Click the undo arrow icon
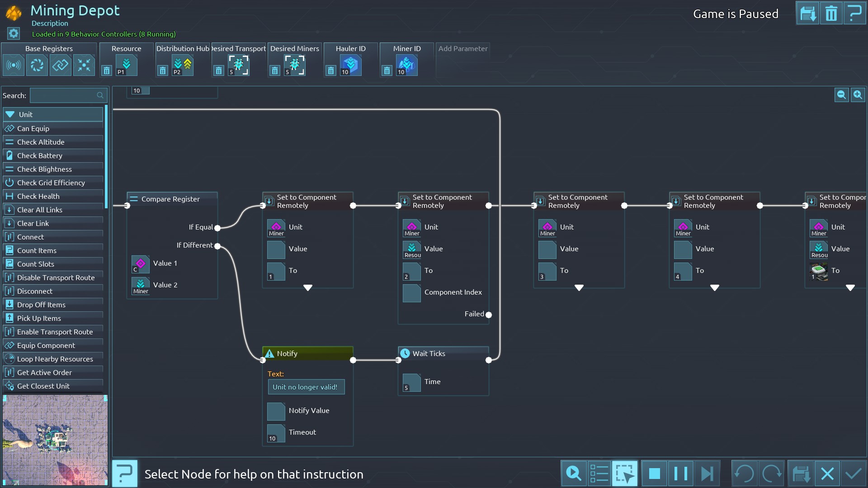The image size is (868, 488). [x=744, y=474]
